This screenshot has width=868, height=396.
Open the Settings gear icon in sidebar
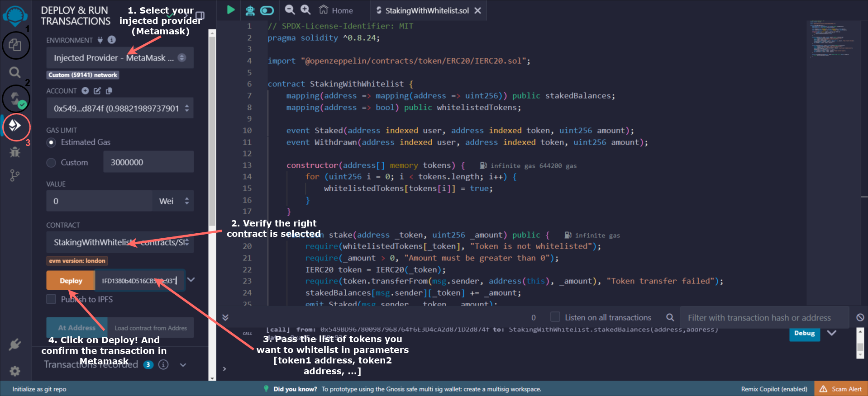(x=15, y=371)
